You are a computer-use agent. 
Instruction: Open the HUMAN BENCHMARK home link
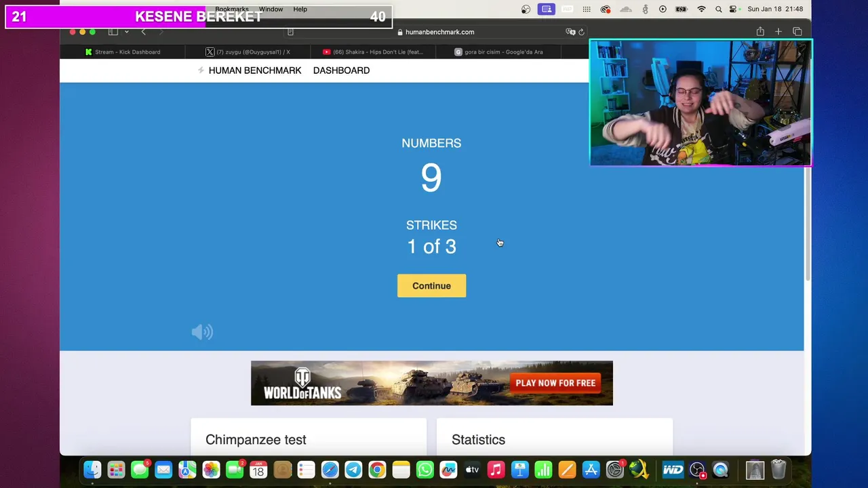point(255,70)
